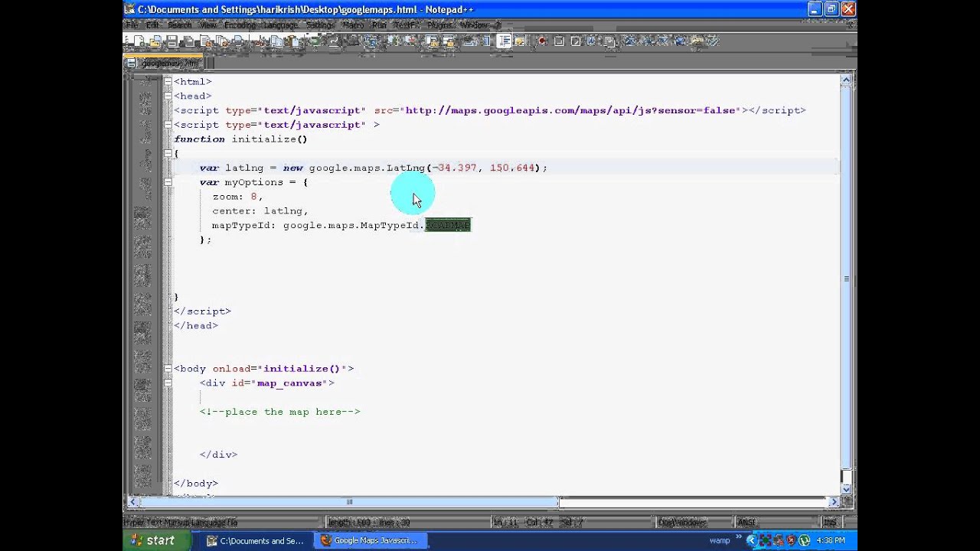The height and width of the screenshot is (551, 980).
Task: Click the 'zoom: 8,' code line
Action: (237, 197)
